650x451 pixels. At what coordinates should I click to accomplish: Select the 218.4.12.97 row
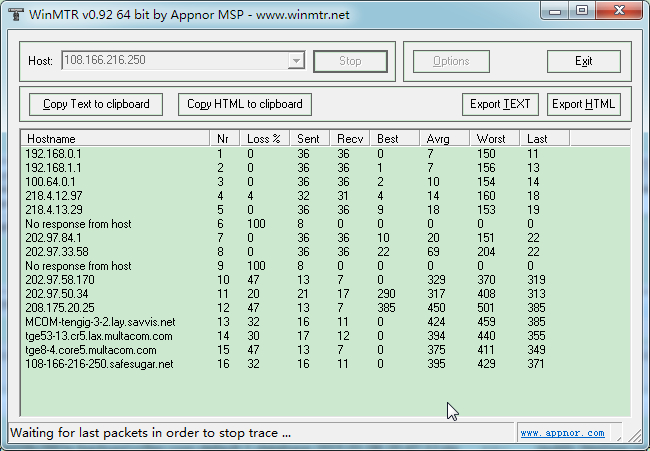325,196
